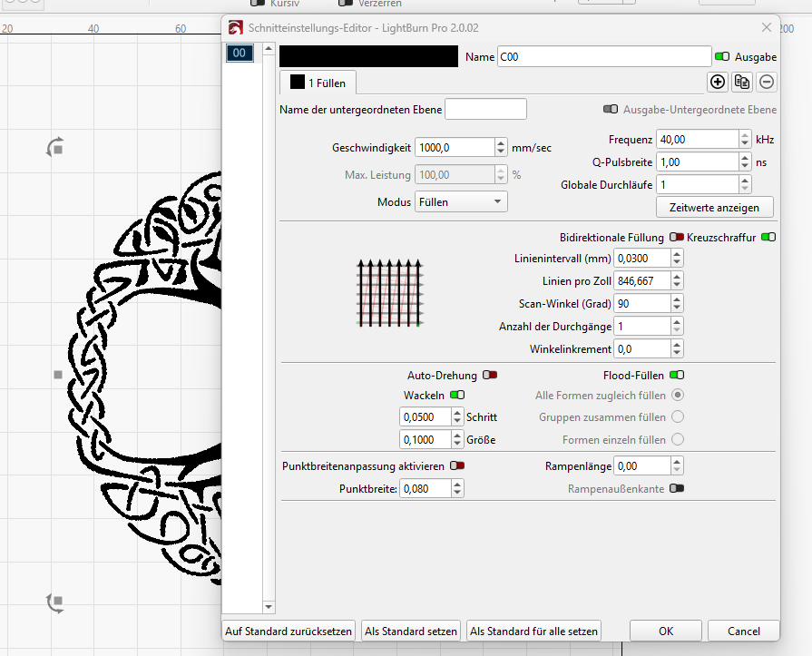Click the Name field containing C00

pos(603,56)
